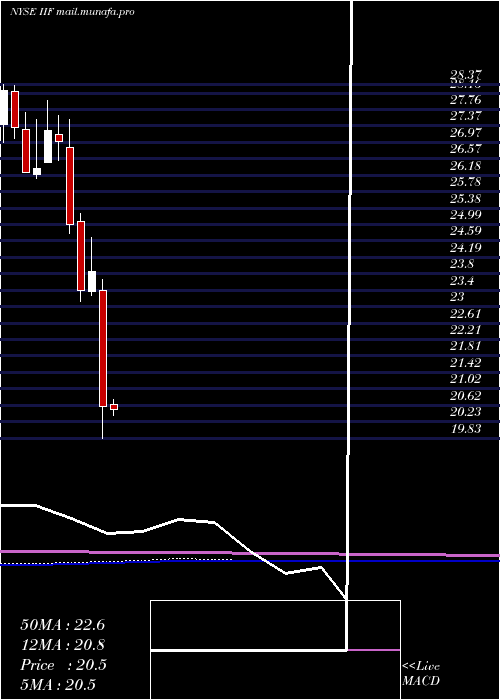This screenshot has width=500, height=700.
Task: Select the 20.23 price label
Action: [465, 412]
